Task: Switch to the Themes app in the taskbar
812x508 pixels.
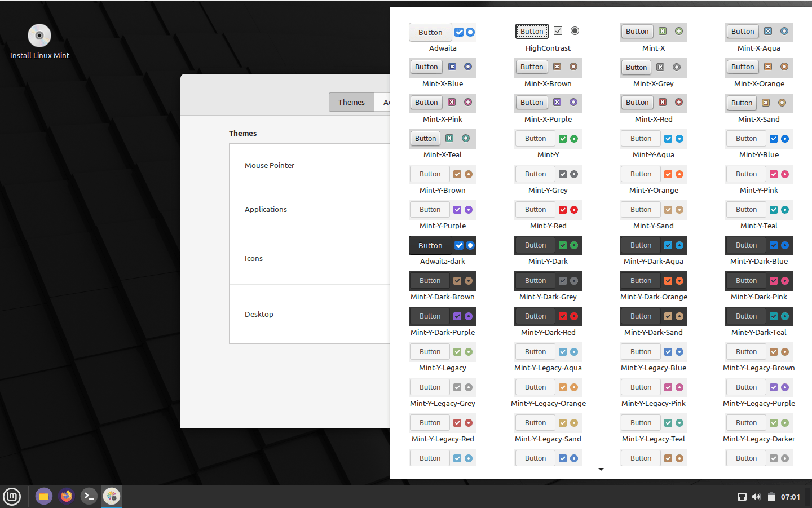Action: point(112,496)
